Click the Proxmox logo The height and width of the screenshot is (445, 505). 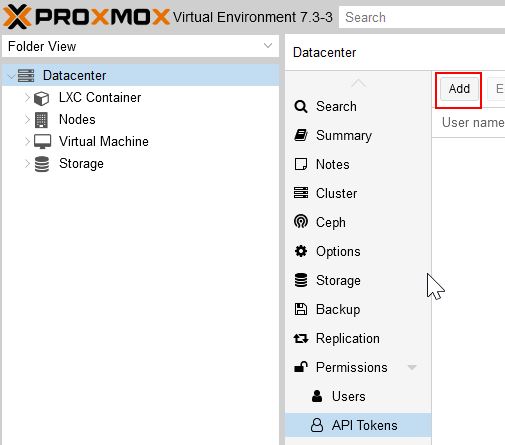pos(86,17)
